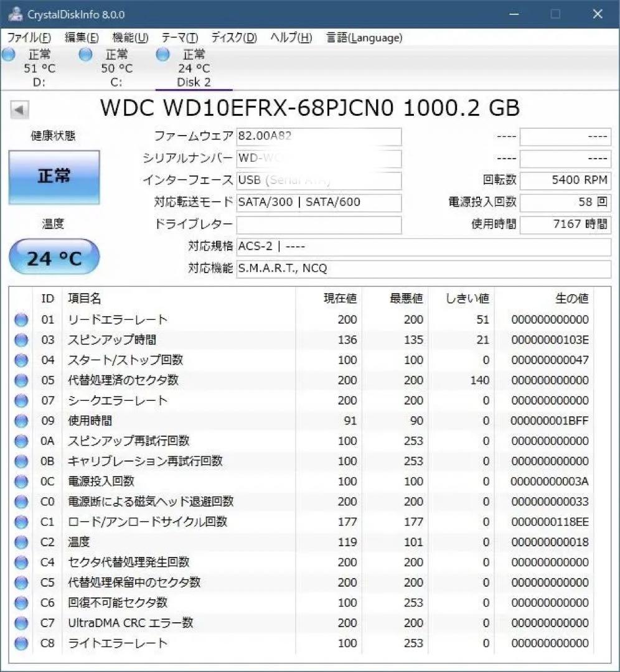The height and width of the screenshot is (672, 620).
Task: Click the firmware field showing 82.00A82
Action: (x=319, y=137)
